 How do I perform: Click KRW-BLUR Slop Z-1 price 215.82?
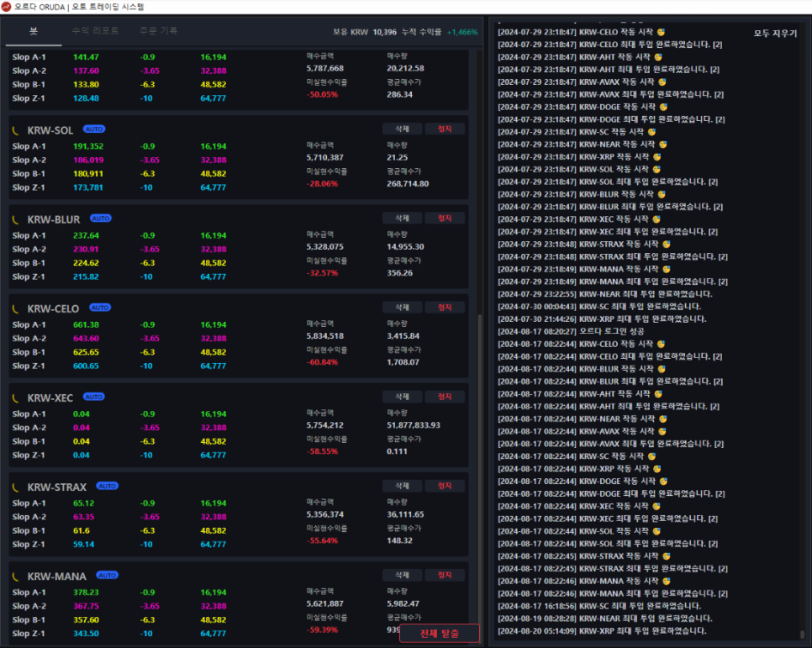point(86,277)
